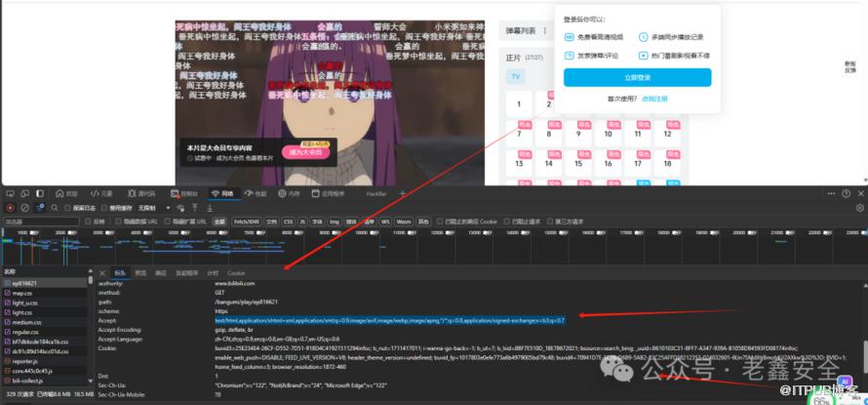Viewport: 868px width, 405px height.
Task: Switch to the 控制台 Console tab
Action: [183, 193]
